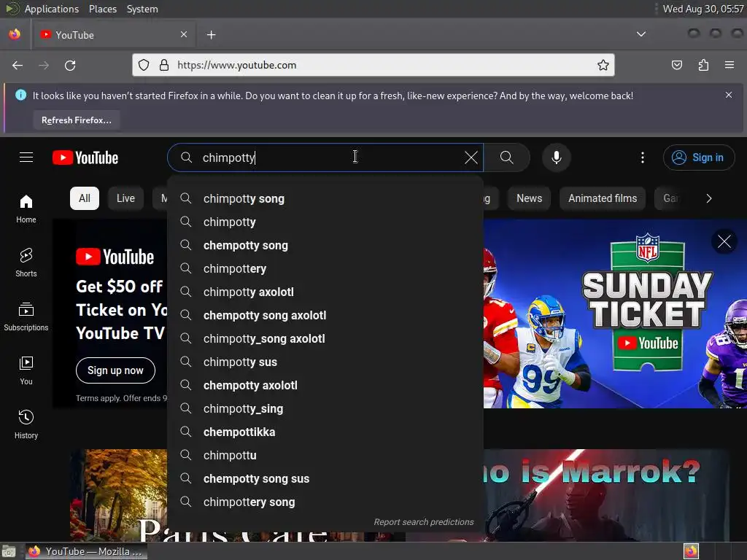Click the Sign up now button
Image resolution: width=747 pixels, height=560 pixels.
115,370
